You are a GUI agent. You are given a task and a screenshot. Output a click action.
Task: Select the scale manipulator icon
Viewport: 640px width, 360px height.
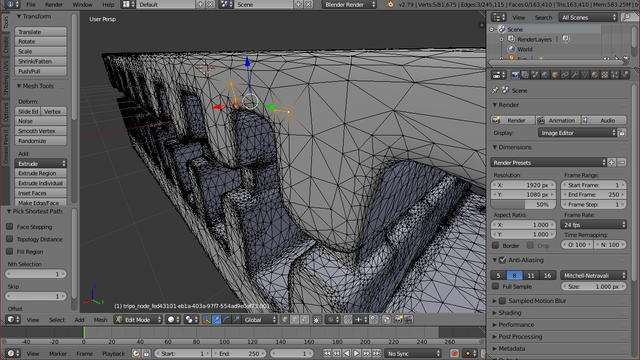pyautogui.click(x=235, y=320)
